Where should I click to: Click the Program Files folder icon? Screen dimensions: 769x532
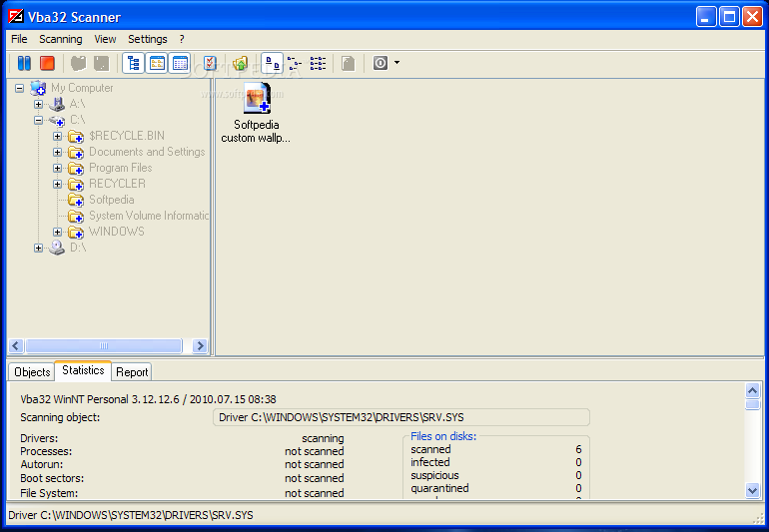pyautogui.click(x=76, y=168)
